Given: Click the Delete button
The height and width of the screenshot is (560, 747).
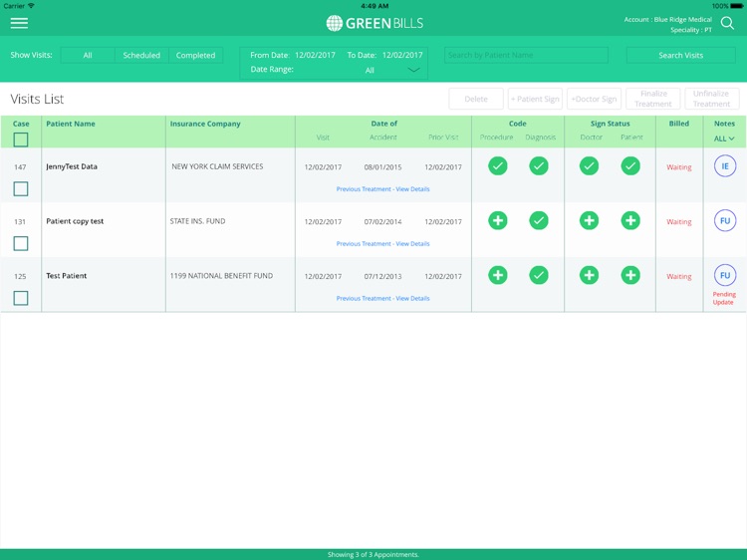Looking at the screenshot, I should [476, 99].
